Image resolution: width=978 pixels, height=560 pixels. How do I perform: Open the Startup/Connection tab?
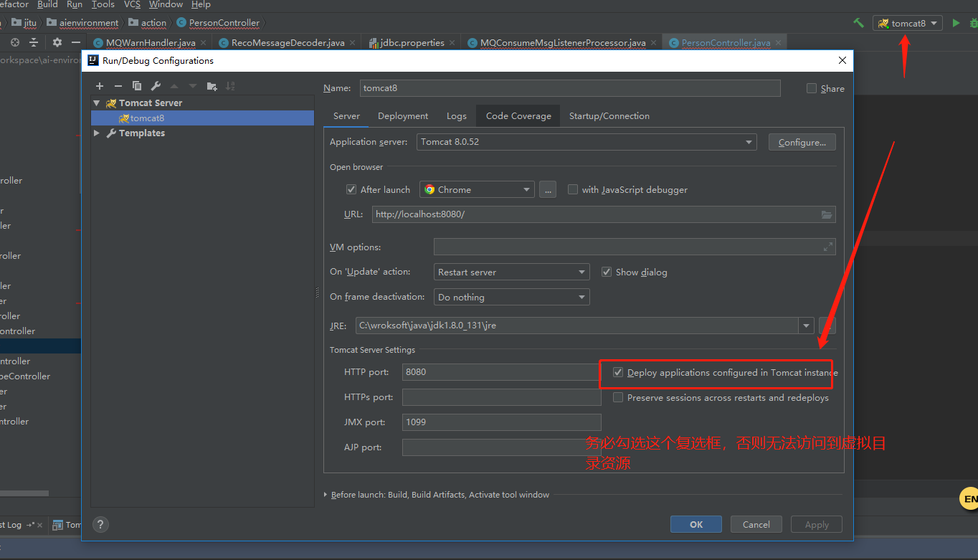tap(609, 116)
